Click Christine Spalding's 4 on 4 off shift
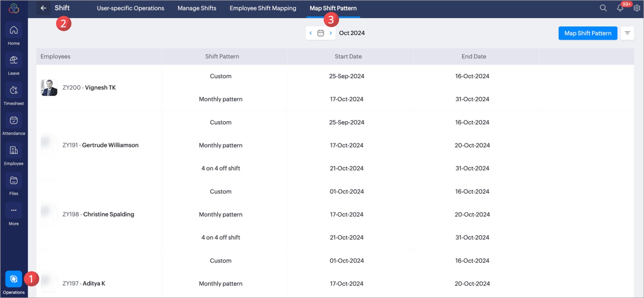Image resolution: width=644 pixels, height=298 pixels. (221, 237)
